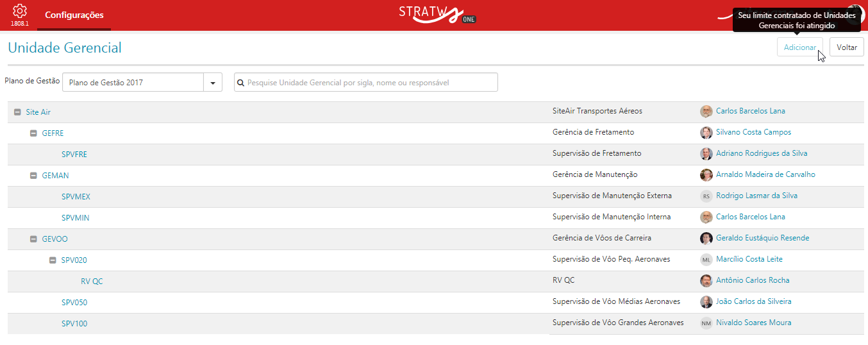Click the search magnifier icon
The width and height of the screenshot is (868, 345).
(240, 83)
